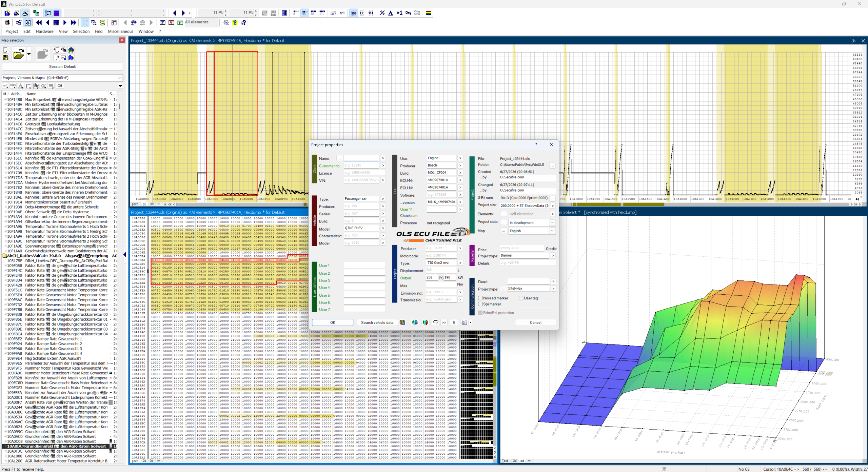Check the User tag checkbox
868x472 pixels.
[x=521, y=298]
